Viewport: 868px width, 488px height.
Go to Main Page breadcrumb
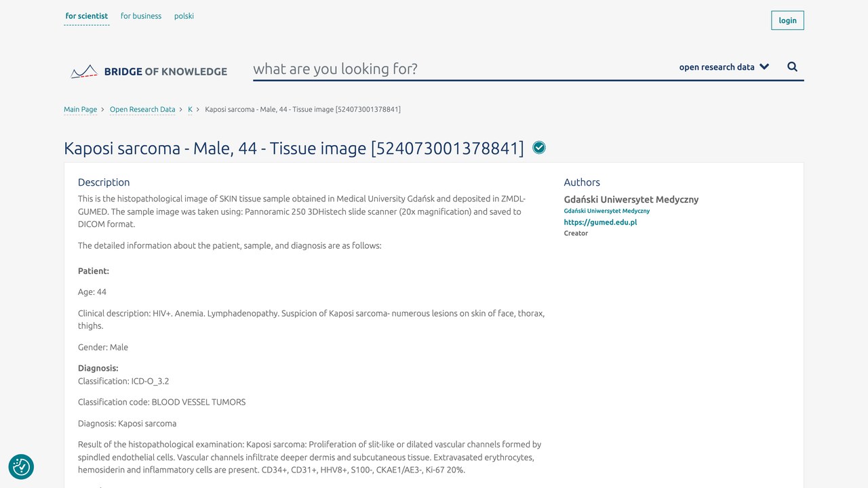[81, 109]
